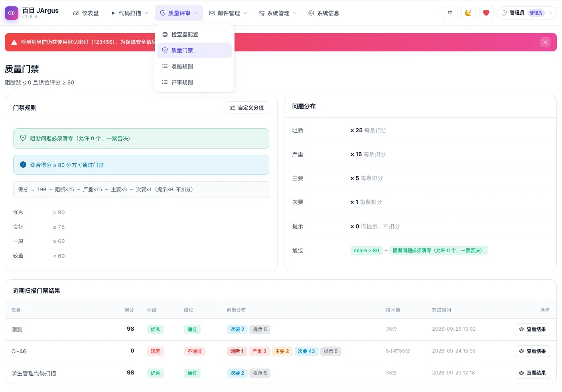Select 质量门禁 in the dropdown menu
562x392 pixels.
click(195, 51)
